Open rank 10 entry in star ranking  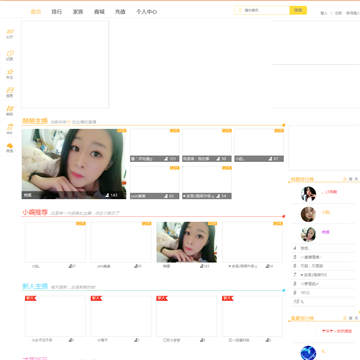click(x=323, y=302)
